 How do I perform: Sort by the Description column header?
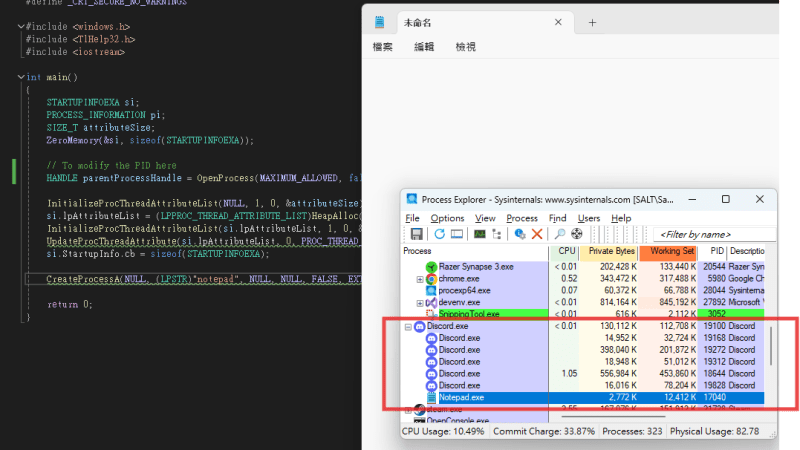point(746,252)
